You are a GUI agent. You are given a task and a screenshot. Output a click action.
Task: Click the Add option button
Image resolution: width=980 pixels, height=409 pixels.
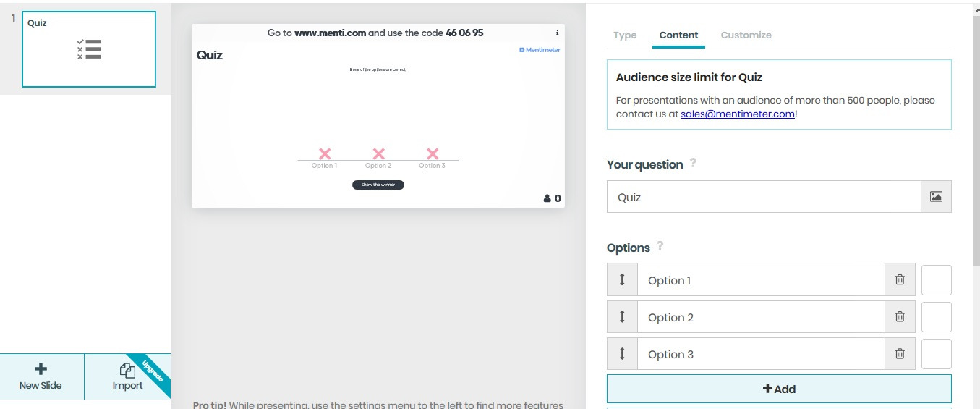click(x=779, y=389)
